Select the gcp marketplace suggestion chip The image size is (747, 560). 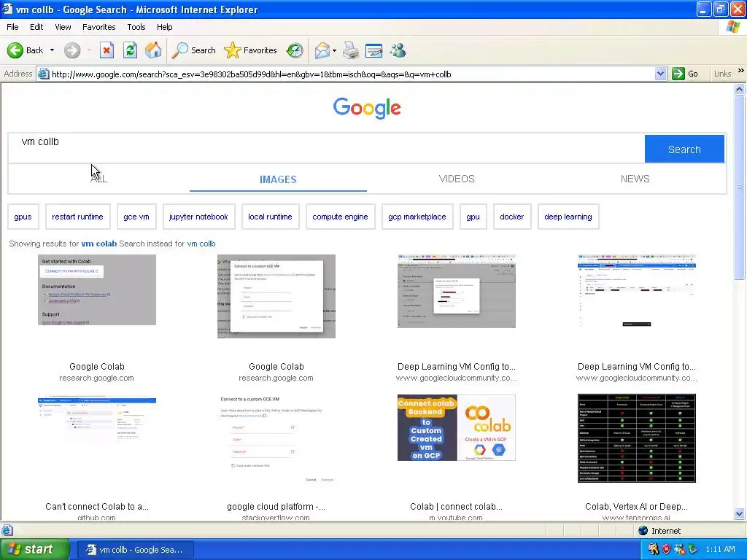click(417, 217)
